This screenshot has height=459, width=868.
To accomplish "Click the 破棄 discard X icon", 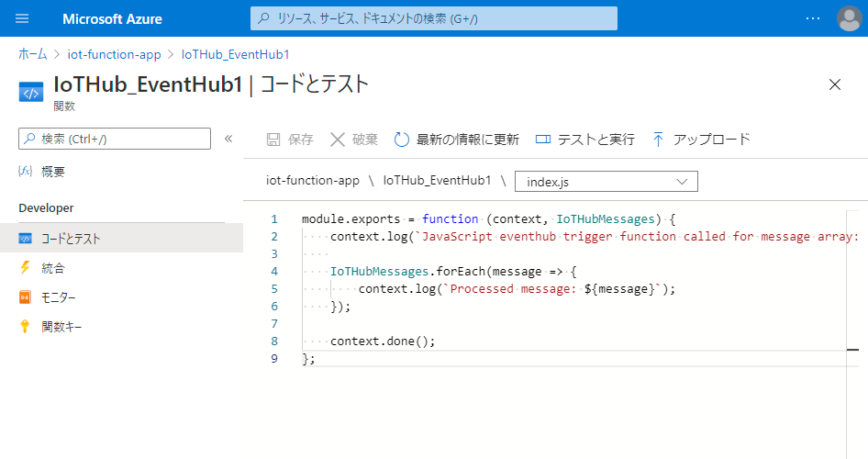I will (x=338, y=140).
